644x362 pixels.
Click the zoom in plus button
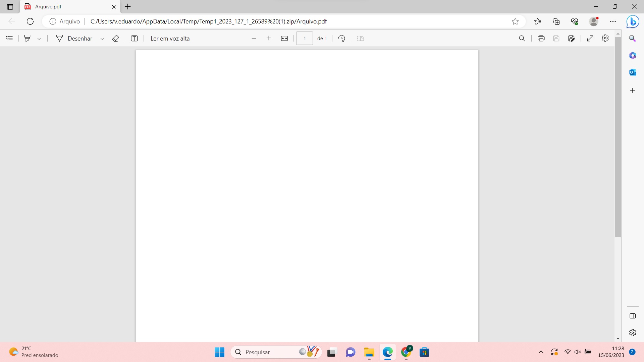tap(269, 38)
